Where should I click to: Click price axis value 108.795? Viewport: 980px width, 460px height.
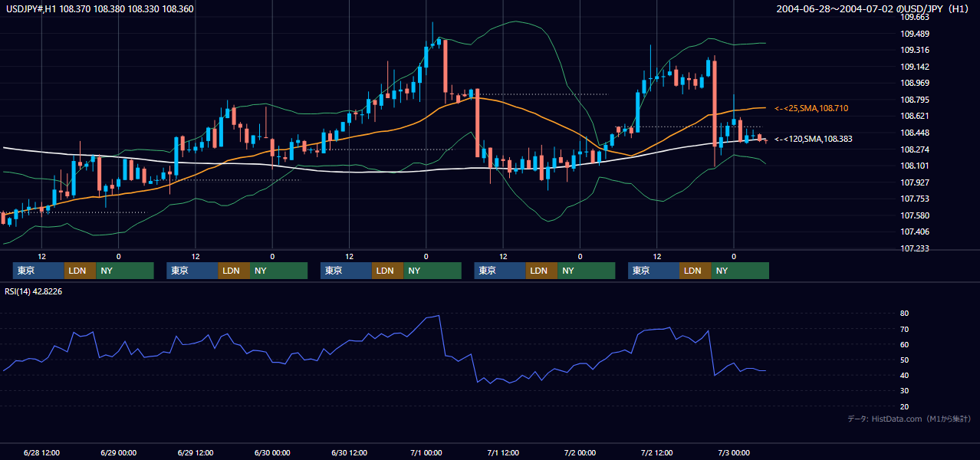tap(916, 100)
